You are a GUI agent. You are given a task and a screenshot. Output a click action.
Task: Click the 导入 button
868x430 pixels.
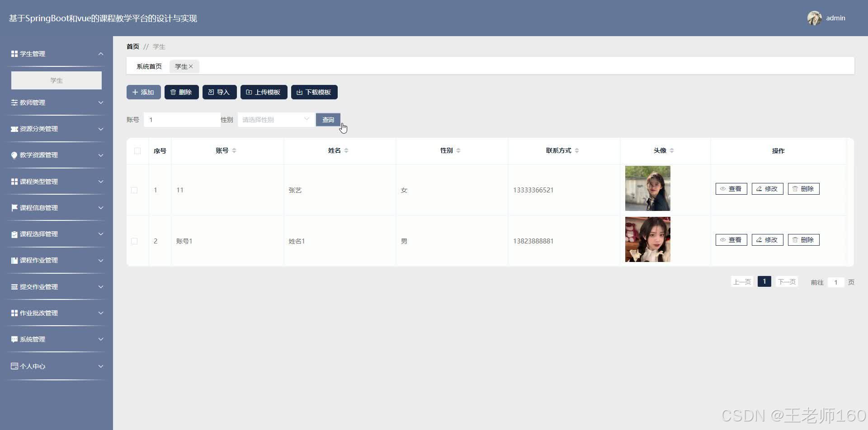coord(220,92)
